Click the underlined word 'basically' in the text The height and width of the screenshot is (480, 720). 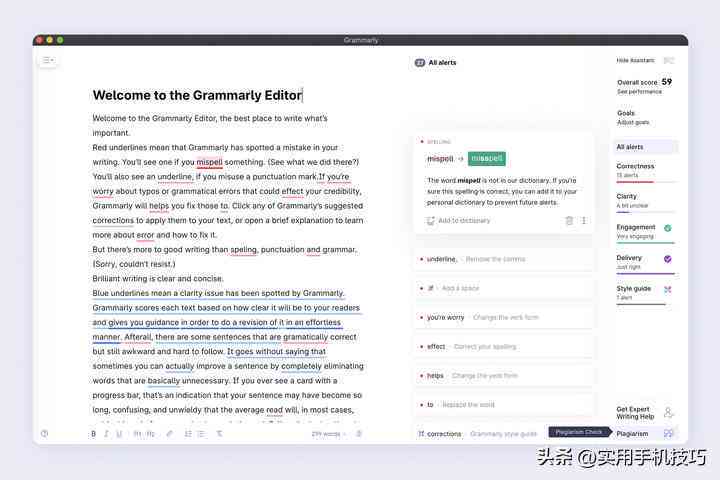point(164,380)
